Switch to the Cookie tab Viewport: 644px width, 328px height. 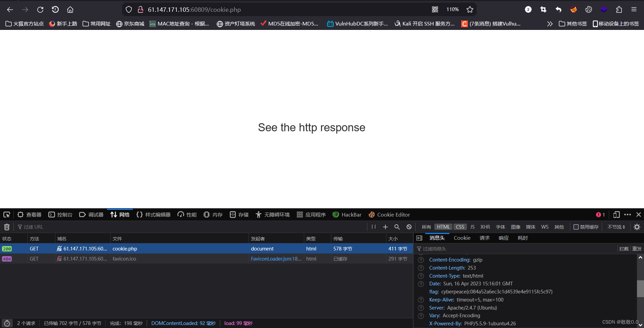[462, 238]
